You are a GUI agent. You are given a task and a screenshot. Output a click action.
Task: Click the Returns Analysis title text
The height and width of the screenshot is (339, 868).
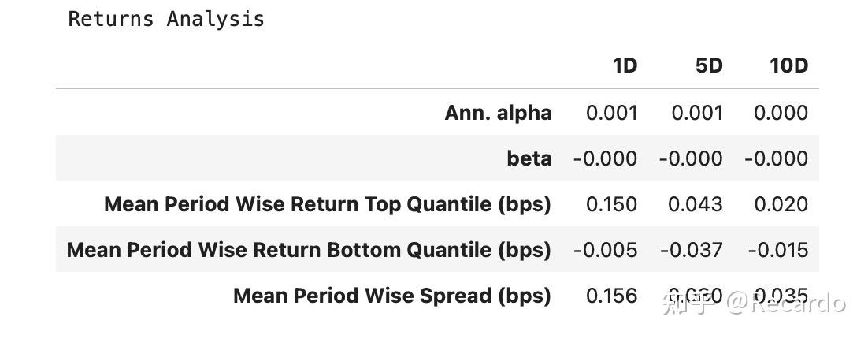[166, 19]
